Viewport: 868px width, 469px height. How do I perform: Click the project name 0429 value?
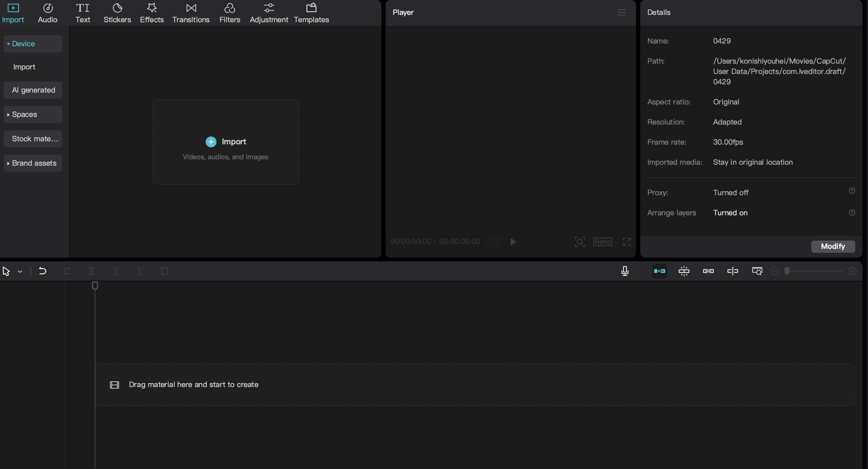pos(722,41)
